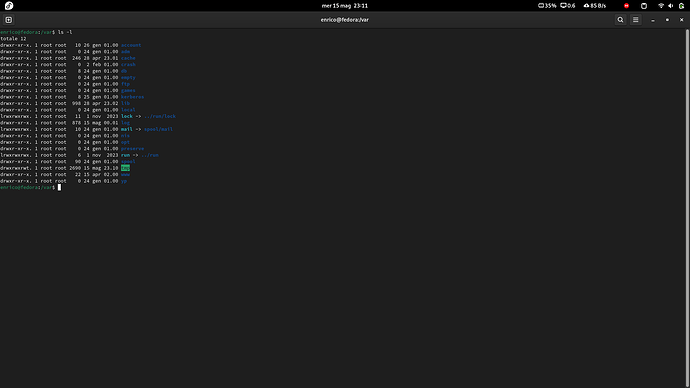The width and height of the screenshot is (690, 388).
Task: Open a new terminal tab
Action: tap(8, 20)
